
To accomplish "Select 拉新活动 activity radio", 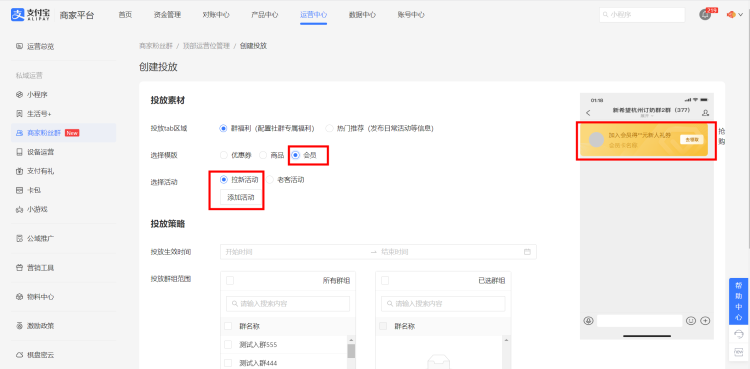I will click(x=223, y=179).
